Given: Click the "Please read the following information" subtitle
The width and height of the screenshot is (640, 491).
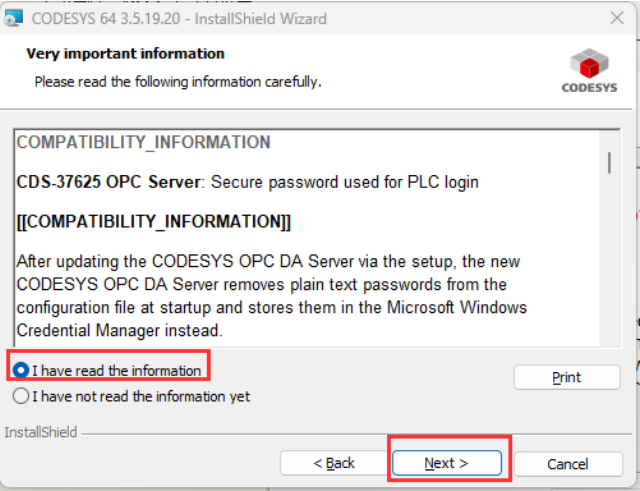Looking at the screenshot, I should click(178, 82).
